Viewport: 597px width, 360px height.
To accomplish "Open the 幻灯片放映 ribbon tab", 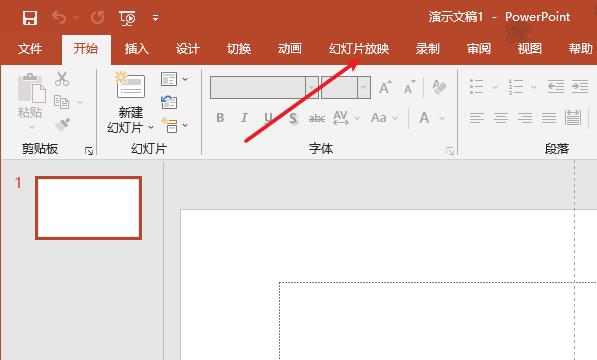I will point(359,49).
